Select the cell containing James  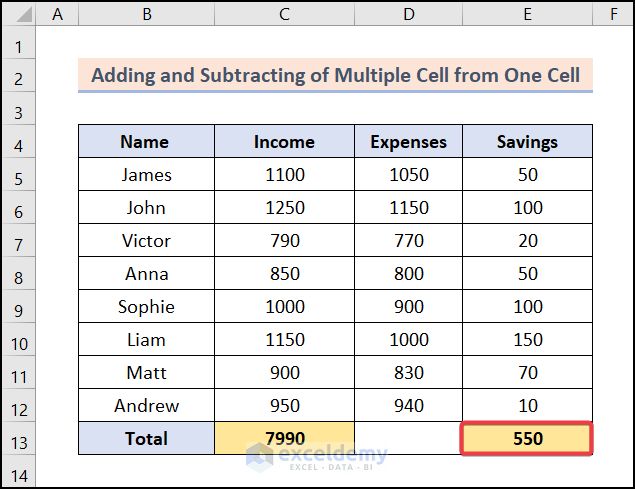(x=146, y=175)
